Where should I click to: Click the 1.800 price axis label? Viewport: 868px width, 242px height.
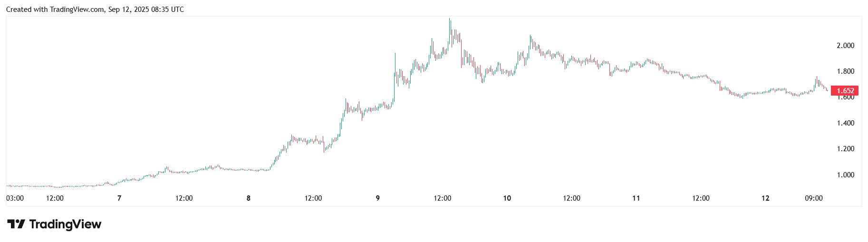pyautogui.click(x=845, y=71)
